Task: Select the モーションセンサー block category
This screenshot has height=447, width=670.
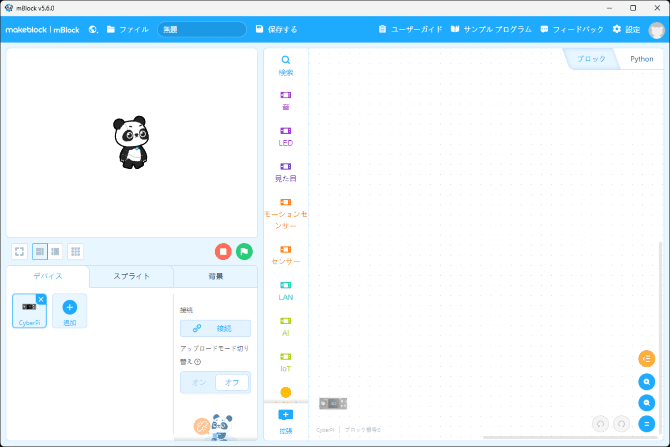Action: click(x=285, y=214)
